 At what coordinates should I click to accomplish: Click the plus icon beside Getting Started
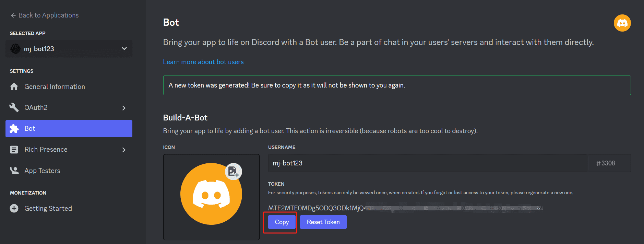[x=14, y=208]
